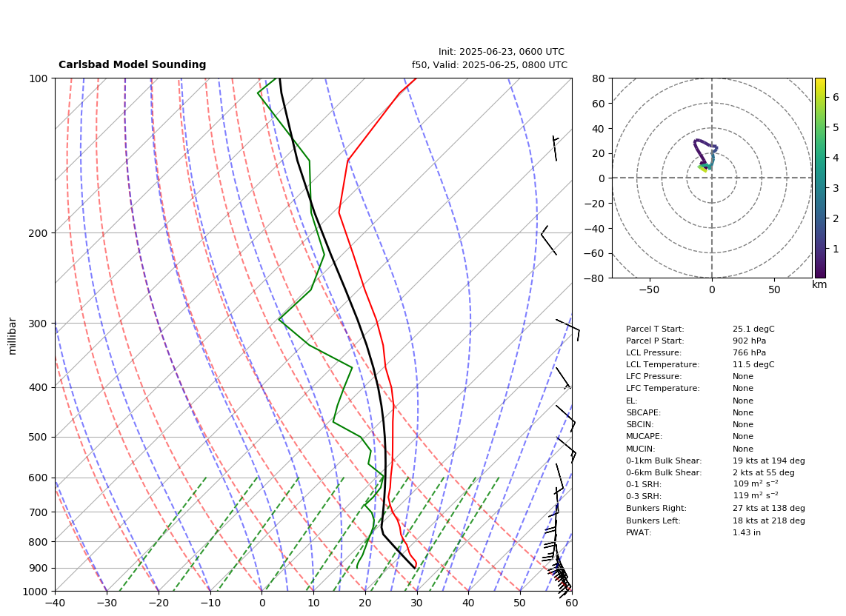
Task: Click the "700" pressure axis tick label
Action: coord(39,512)
